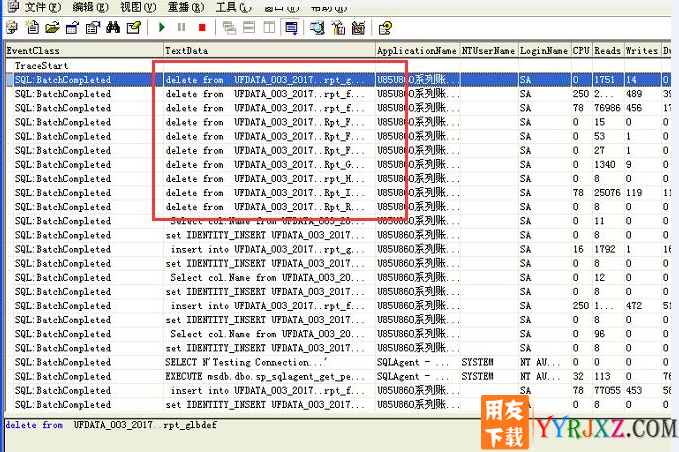Screen dimensions: 679x452
Task: Select the SELECT N'Testing Connection...' cell
Action: click(269, 362)
